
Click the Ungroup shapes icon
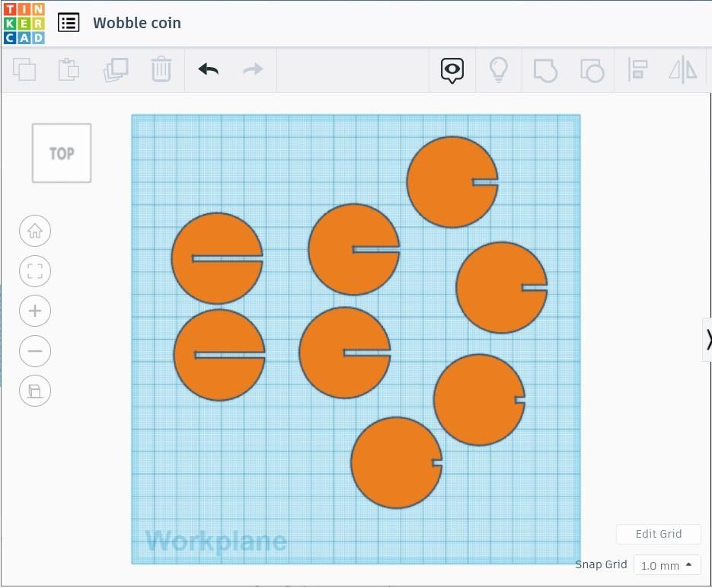592,70
